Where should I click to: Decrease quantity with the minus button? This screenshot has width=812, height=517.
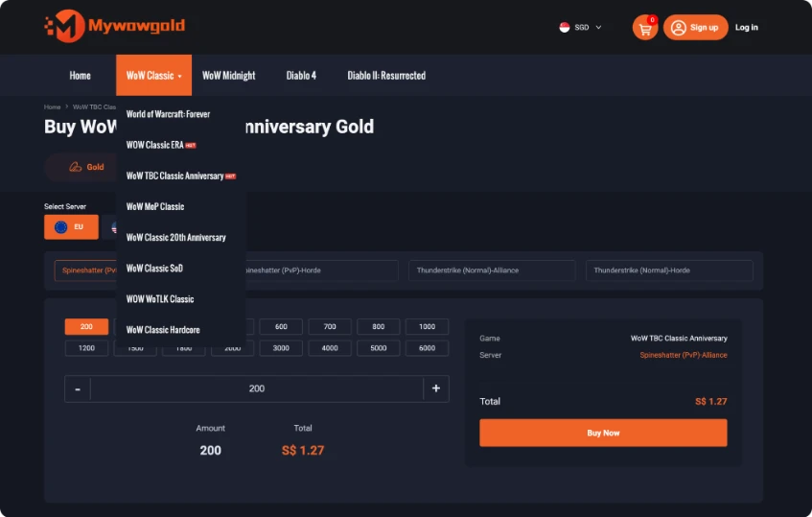click(x=78, y=388)
